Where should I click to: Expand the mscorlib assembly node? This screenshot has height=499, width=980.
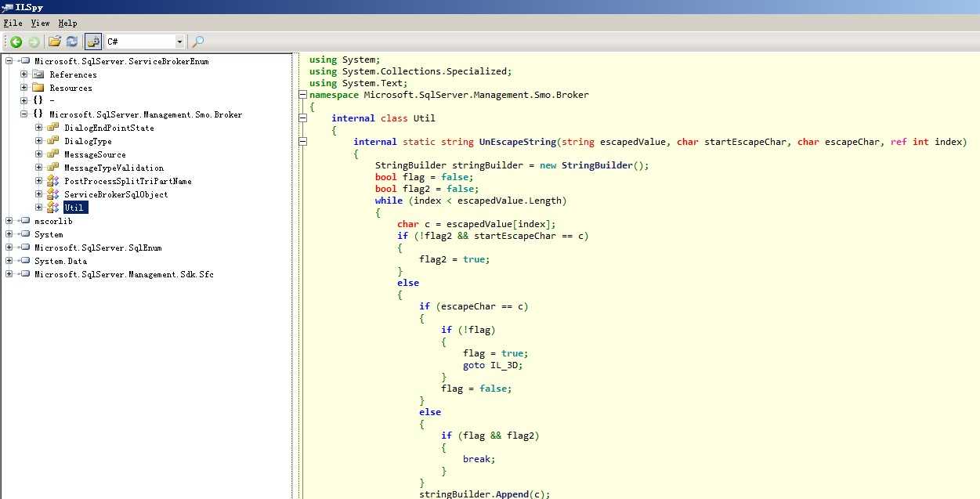point(9,221)
